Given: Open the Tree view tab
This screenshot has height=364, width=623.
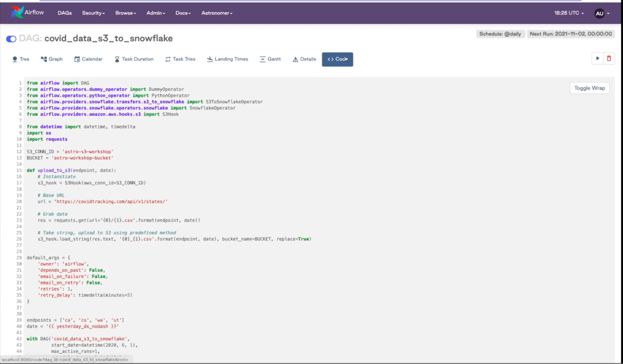Looking at the screenshot, I should pyautogui.click(x=21, y=59).
